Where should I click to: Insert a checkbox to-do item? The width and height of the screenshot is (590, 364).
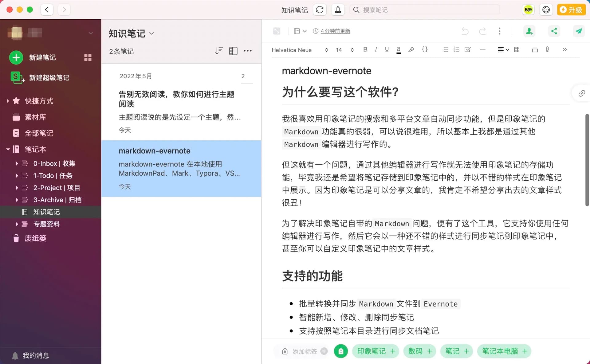[468, 49]
